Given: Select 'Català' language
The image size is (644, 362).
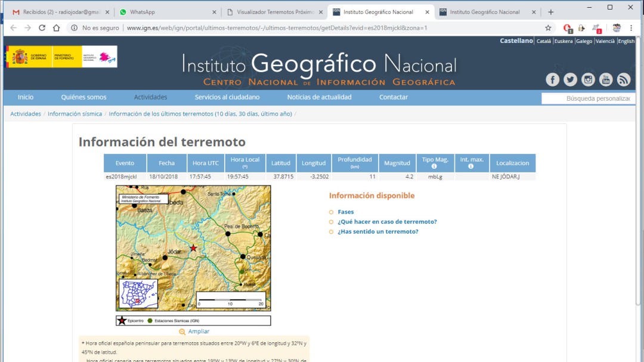Looking at the screenshot, I should [x=543, y=41].
